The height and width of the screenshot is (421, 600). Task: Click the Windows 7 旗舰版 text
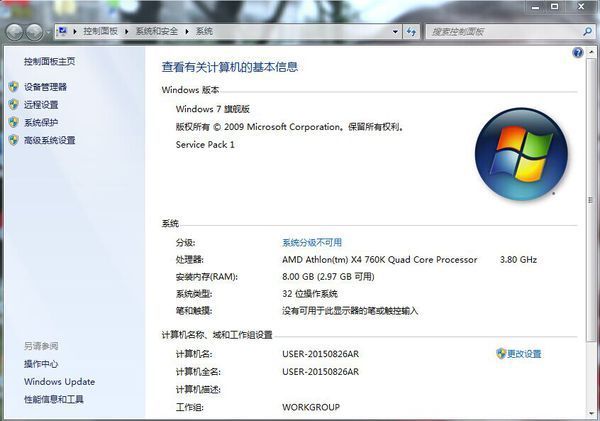coord(213,109)
